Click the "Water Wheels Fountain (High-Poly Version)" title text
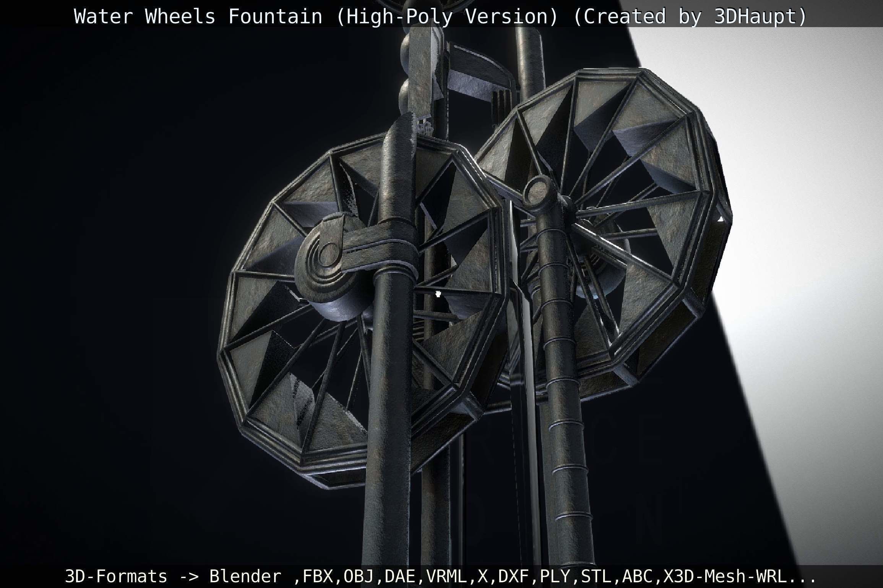This screenshot has width=883, height=588. (317, 16)
